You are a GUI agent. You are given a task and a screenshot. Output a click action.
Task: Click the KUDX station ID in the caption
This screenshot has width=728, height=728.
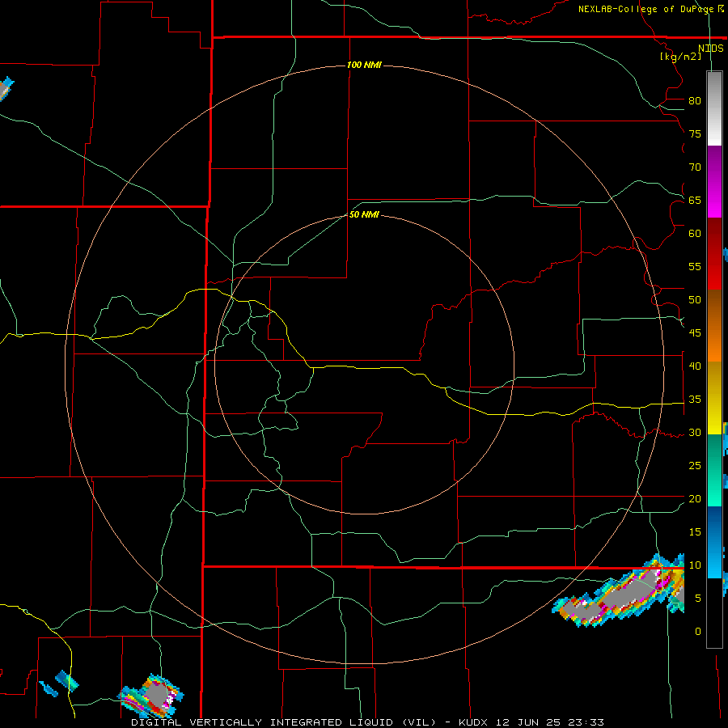pyautogui.click(x=473, y=722)
